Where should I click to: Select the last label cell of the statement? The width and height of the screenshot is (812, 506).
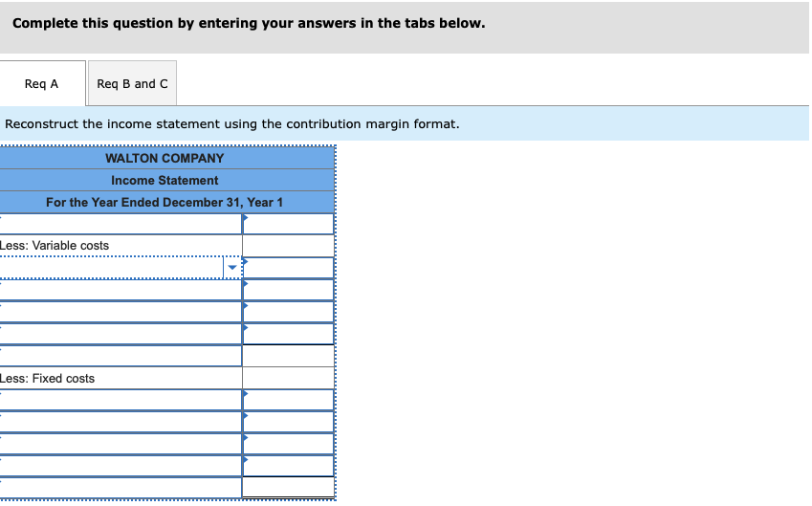[x=121, y=488]
